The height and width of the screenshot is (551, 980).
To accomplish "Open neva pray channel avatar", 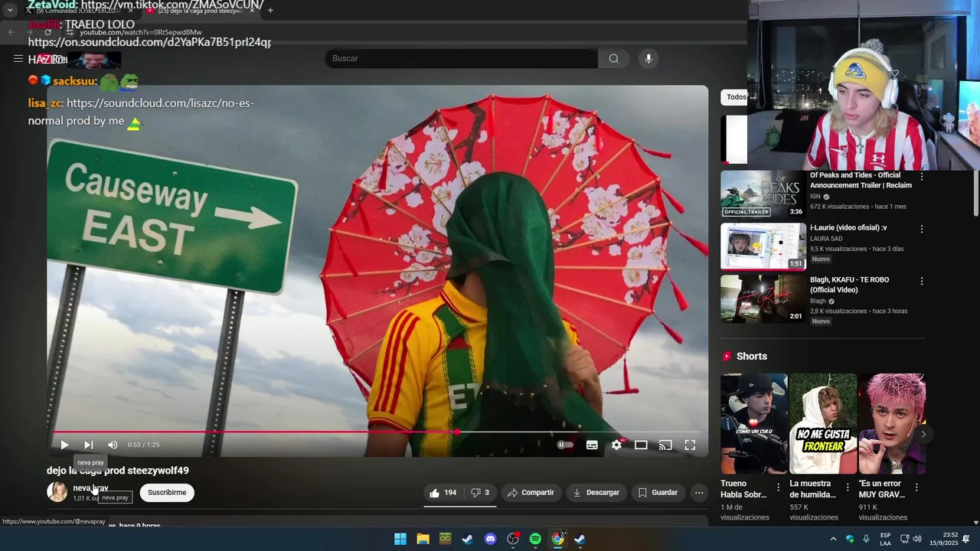I will (x=57, y=492).
